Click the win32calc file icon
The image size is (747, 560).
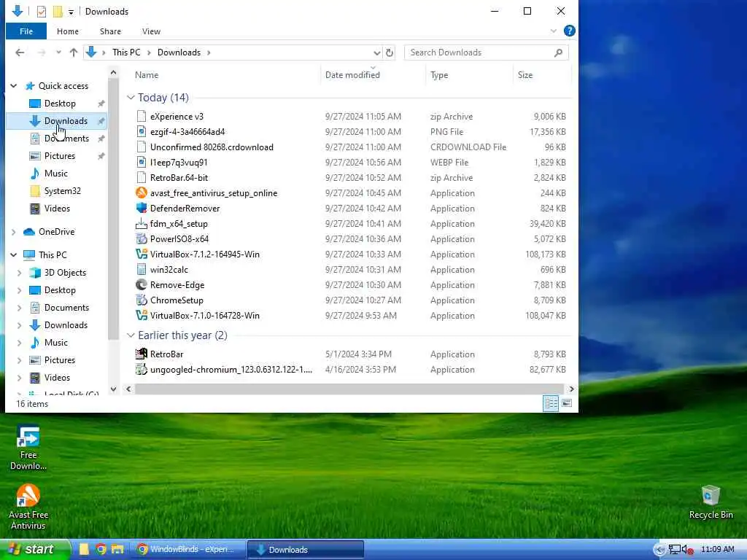tap(141, 269)
